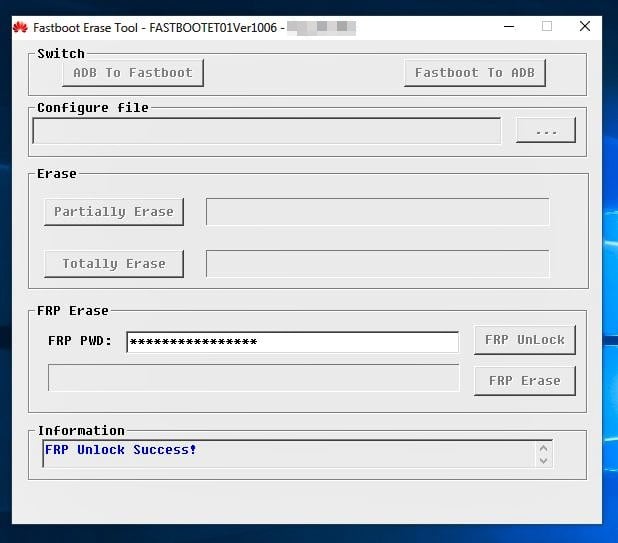This screenshot has height=543, width=618.
Task: Click the FRP Erase button
Action: pyautogui.click(x=525, y=381)
